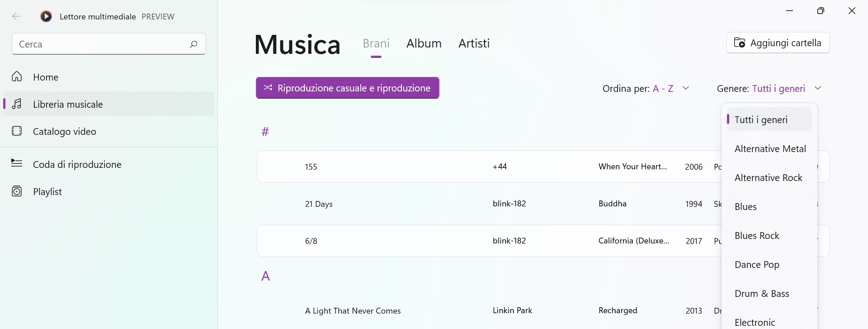The width and height of the screenshot is (868, 329).
Task: Open Catalogo video via film icon
Action: [17, 131]
